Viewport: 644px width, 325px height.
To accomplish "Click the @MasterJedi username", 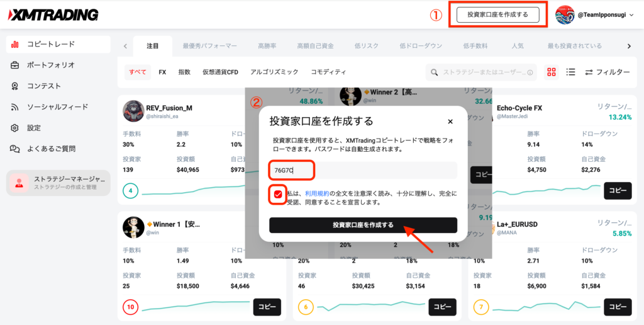I will point(512,117).
